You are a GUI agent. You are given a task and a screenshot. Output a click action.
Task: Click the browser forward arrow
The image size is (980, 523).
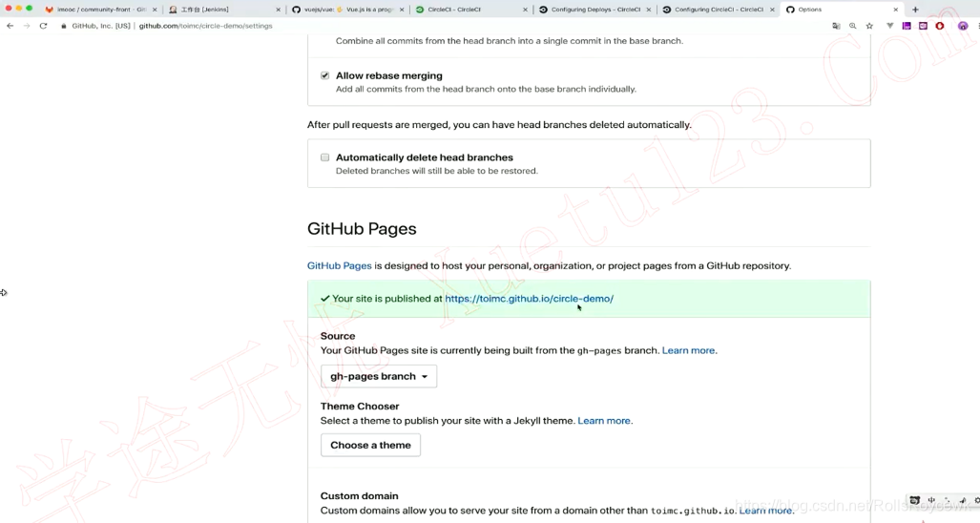(27, 26)
